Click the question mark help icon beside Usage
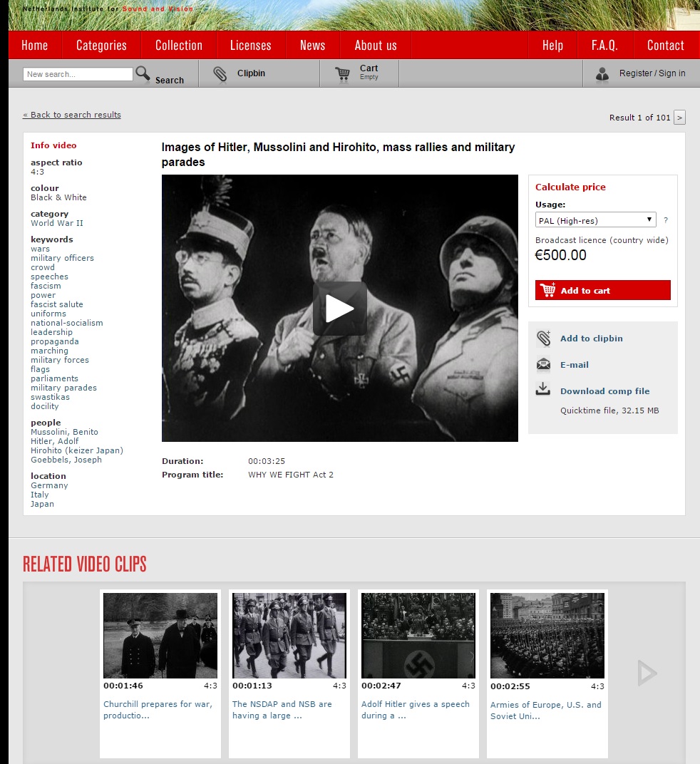The width and height of the screenshot is (700, 764). tap(666, 220)
